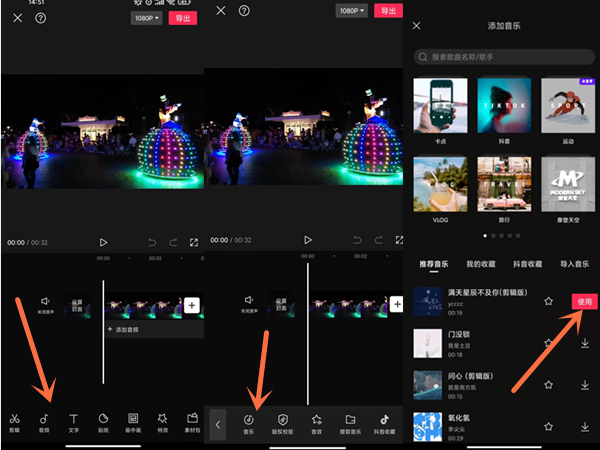
Task: Open the 提取音乐 extract music folder
Action: tap(350, 422)
